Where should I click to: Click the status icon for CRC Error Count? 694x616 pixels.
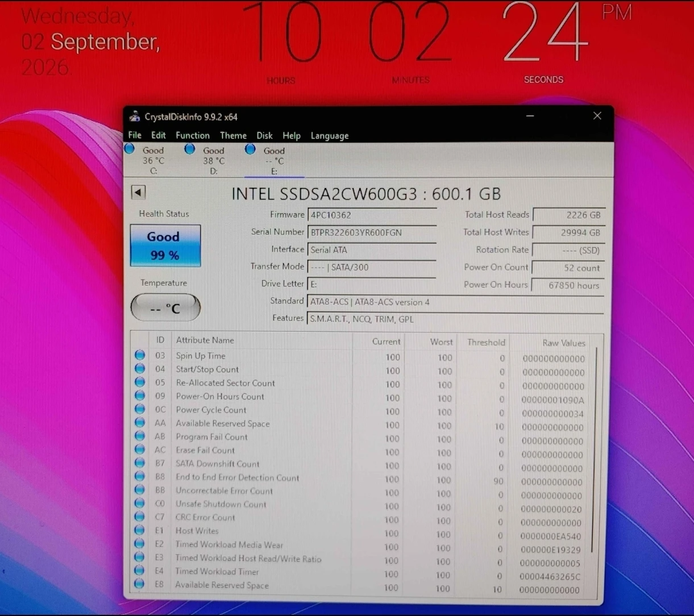pyautogui.click(x=139, y=517)
